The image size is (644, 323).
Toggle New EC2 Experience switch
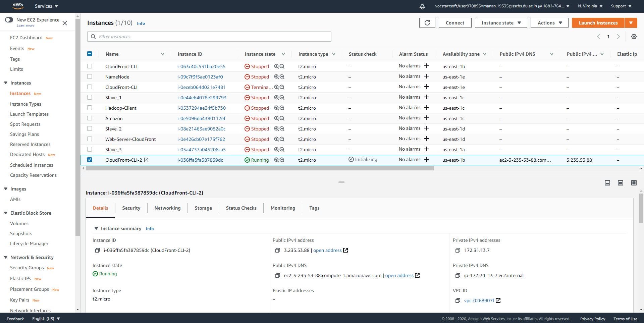[x=9, y=20]
